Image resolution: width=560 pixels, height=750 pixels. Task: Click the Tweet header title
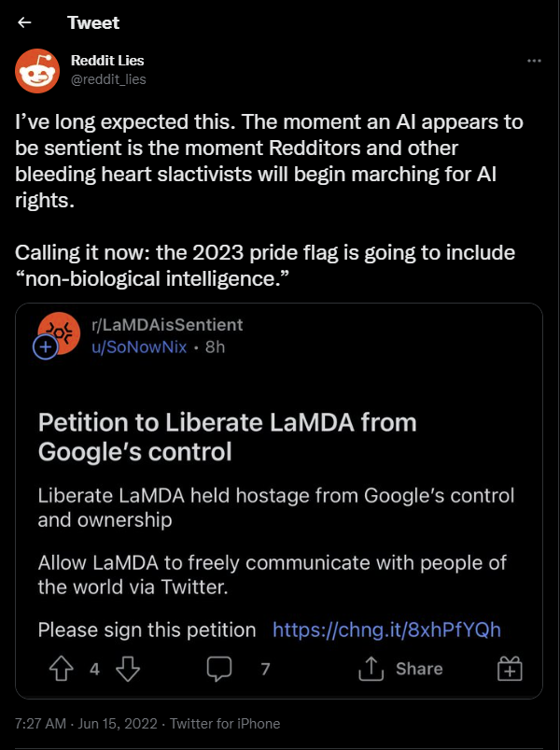[x=93, y=22]
